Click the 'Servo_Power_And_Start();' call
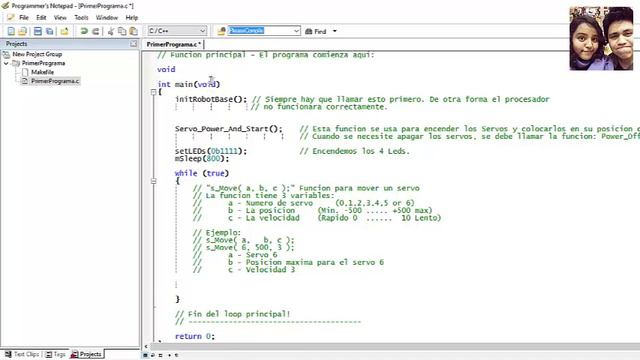 pos(229,129)
